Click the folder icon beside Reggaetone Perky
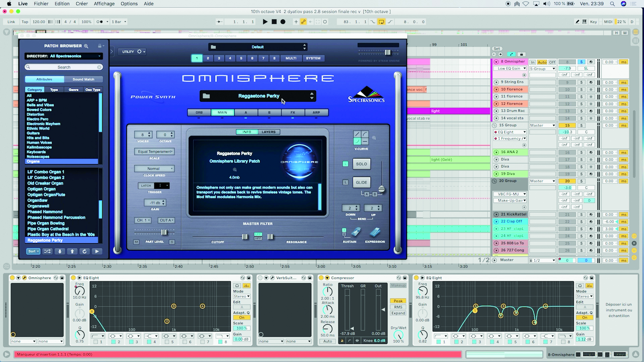 point(206,96)
